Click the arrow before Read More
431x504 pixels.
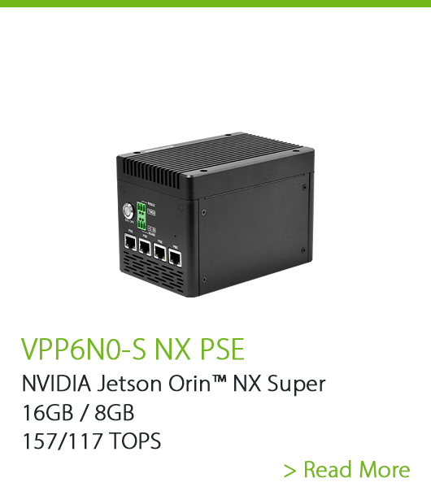coord(290,471)
